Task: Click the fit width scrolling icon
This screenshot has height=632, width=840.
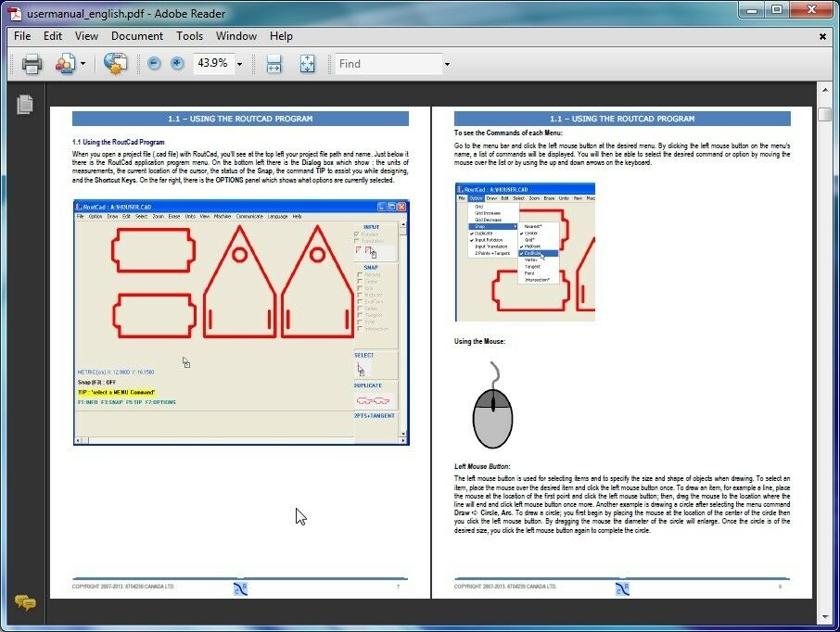Action: tap(274, 64)
